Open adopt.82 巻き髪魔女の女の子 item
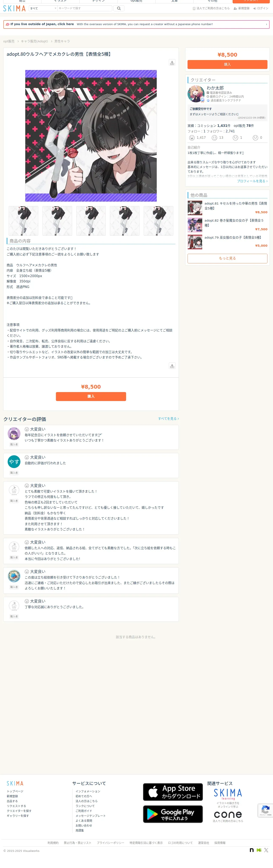This screenshot has height=868, width=273. pyautogui.click(x=236, y=223)
